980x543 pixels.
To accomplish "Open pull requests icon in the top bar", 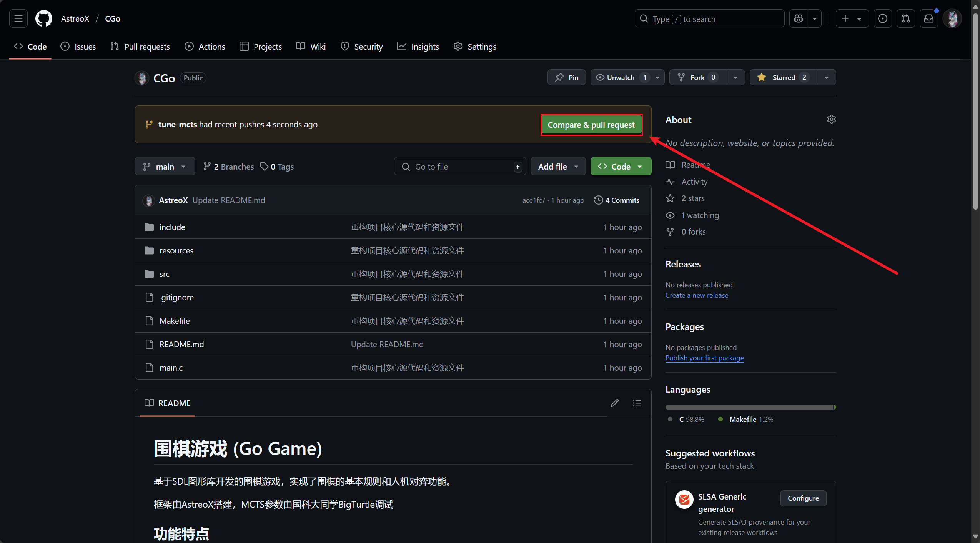I will [906, 18].
